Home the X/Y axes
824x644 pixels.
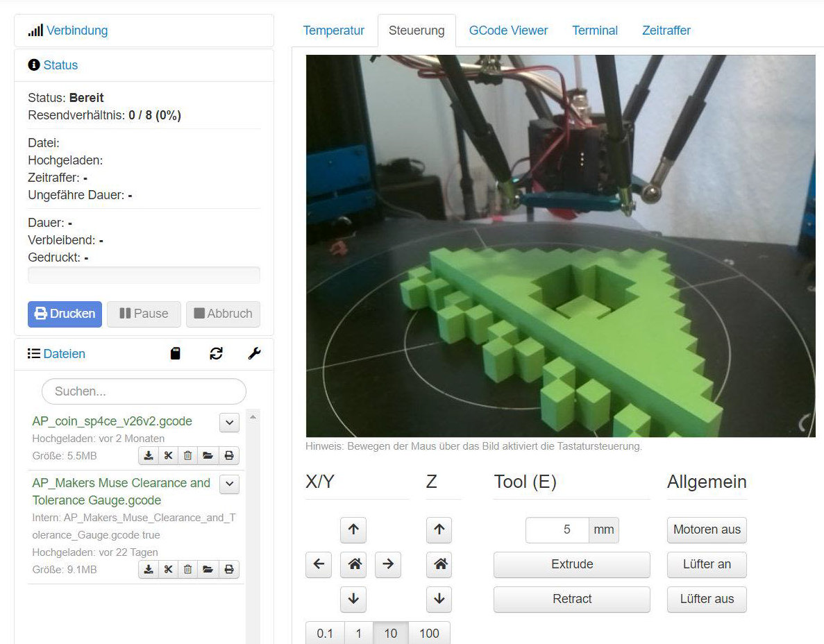[x=353, y=564]
